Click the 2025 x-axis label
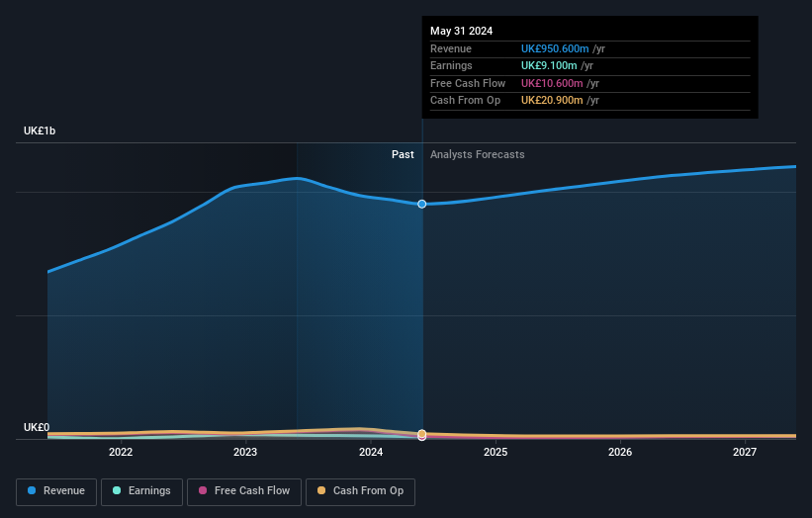The height and width of the screenshot is (518, 812). pyautogui.click(x=496, y=453)
